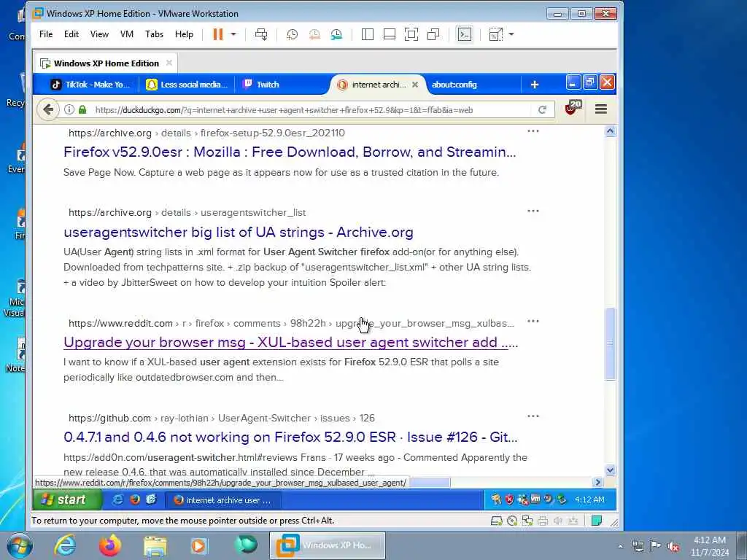Click the VMware green message log icon
This screenshot has height=560, width=747.
point(597,521)
